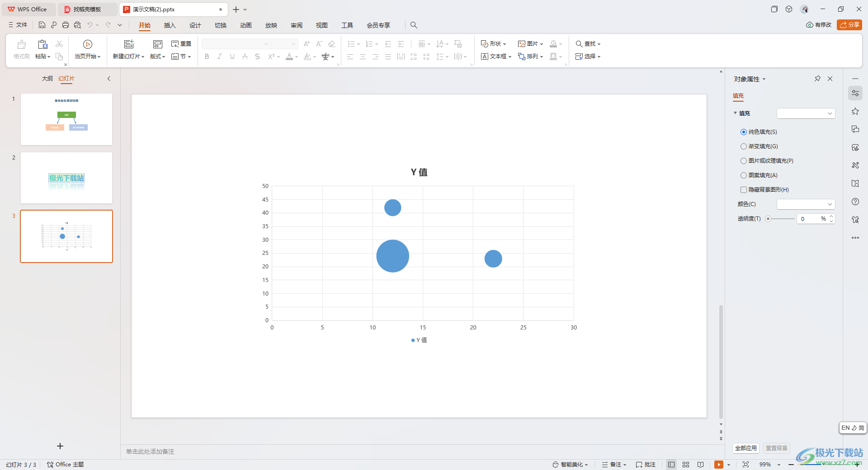The height and width of the screenshot is (470, 868).
Task: Open the Shapes dropdown
Action: pos(493,44)
